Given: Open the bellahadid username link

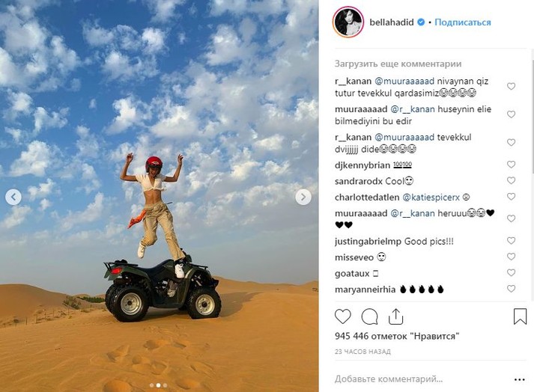Looking at the screenshot, I should pos(391,22).
